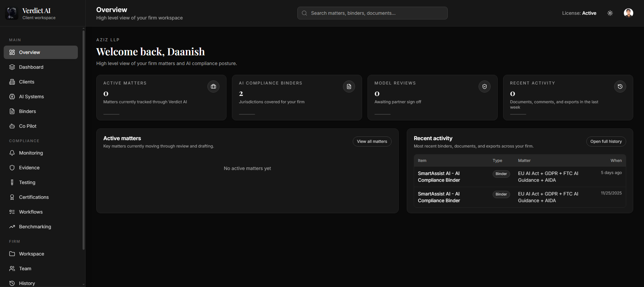Screen dimensions: 644x287
Task: Click the sidebar scroll down arrow
Action: (x=84, y=284)
